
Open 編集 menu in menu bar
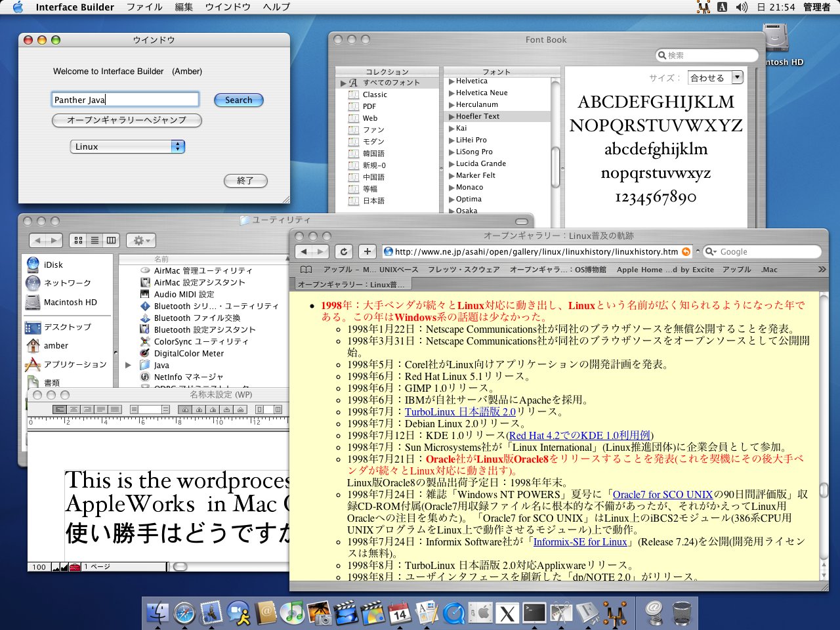[184, 7]
